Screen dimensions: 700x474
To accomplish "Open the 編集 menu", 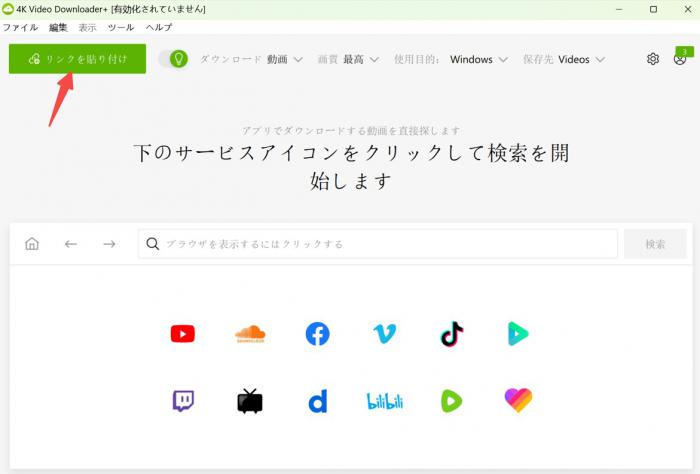I will [x=58, y=27].
